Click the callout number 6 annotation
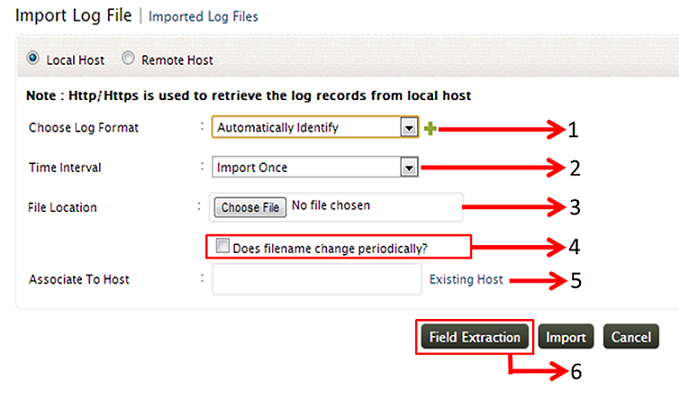 tap(575, 371)
